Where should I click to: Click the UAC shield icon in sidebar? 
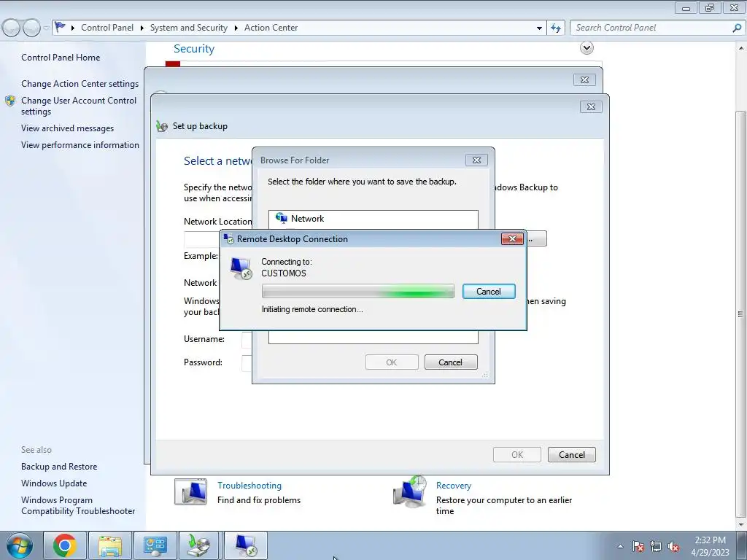click(10, 101)
